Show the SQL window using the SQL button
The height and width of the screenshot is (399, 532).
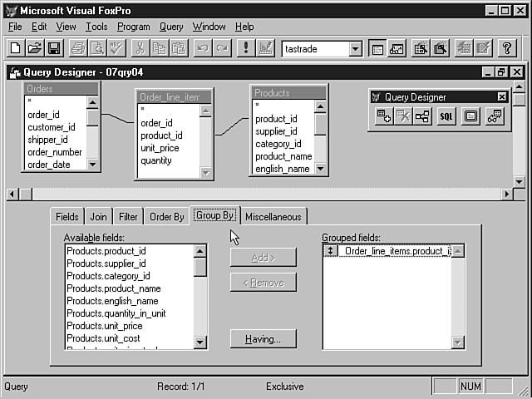pos(447,116)
